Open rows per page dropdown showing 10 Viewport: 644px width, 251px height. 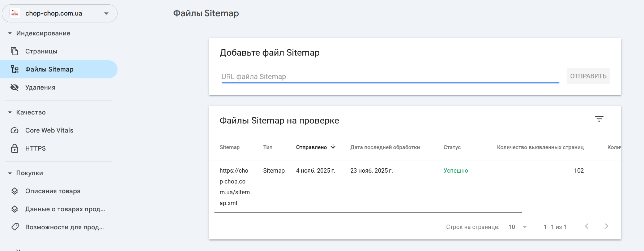(x=517, y=227)
